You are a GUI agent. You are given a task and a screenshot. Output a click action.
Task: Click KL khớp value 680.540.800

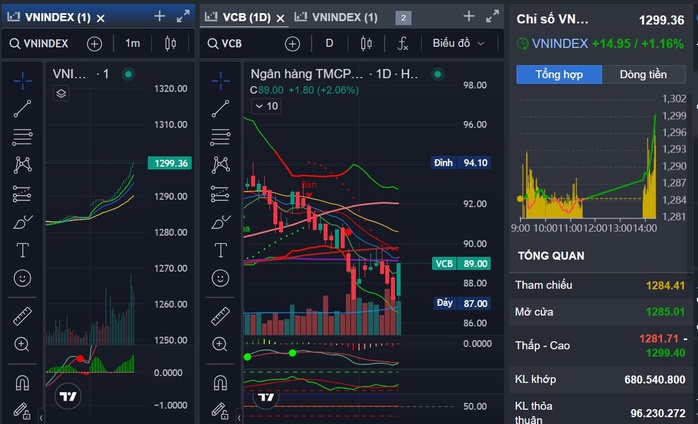[655, 379]
